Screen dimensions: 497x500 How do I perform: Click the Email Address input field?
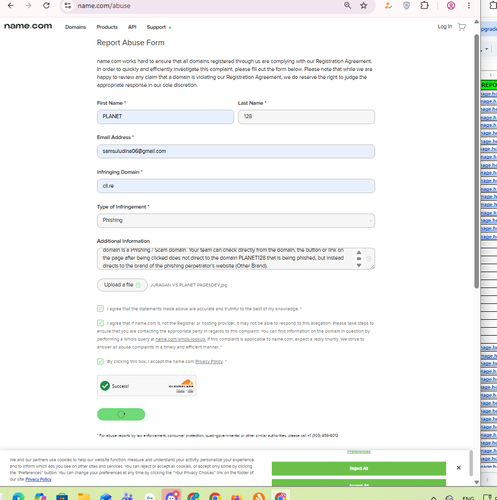point(236,151)
